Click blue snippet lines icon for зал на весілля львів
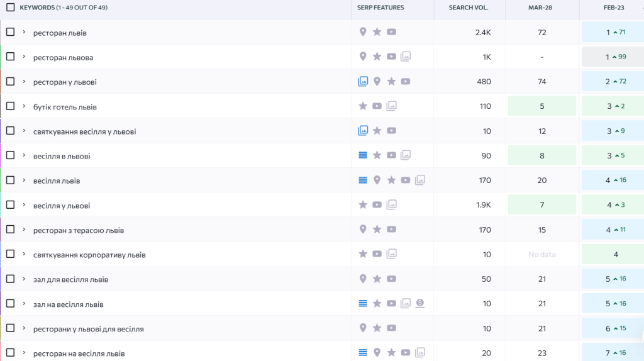This screenshot has height=361, width=644. 363,304
